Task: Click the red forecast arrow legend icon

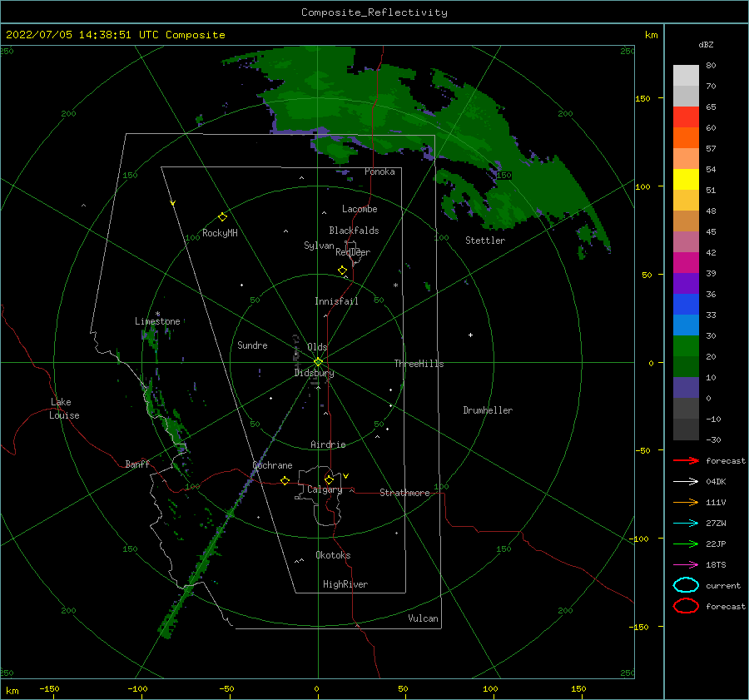Action: pyautogui.click(x=686, y=460)
